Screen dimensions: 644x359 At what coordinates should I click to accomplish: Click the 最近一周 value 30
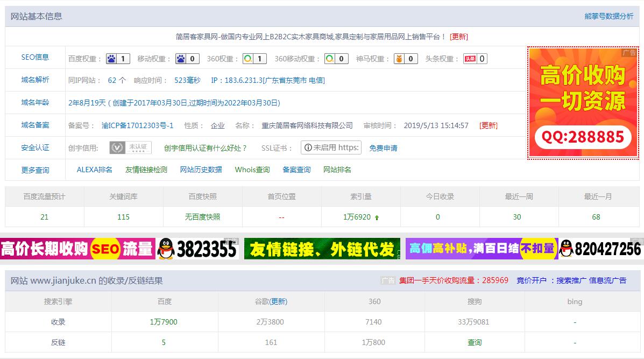click(x=517, y=217)
